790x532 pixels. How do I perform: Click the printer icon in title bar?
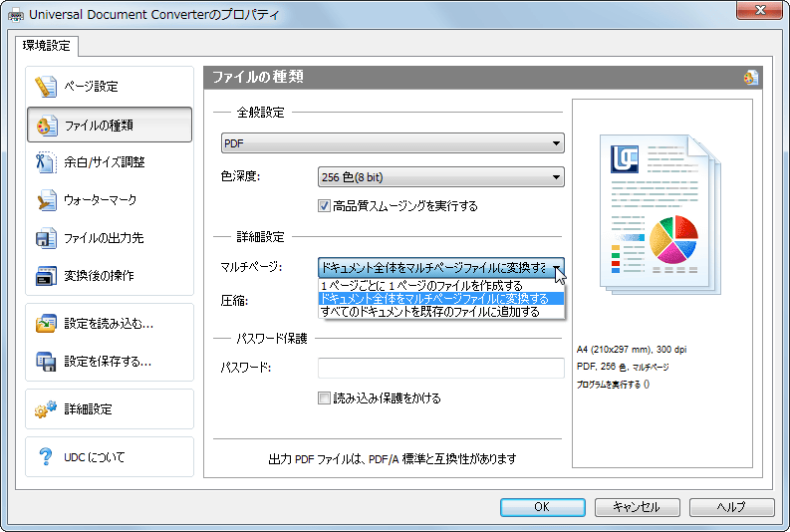(x=16, y=15)
